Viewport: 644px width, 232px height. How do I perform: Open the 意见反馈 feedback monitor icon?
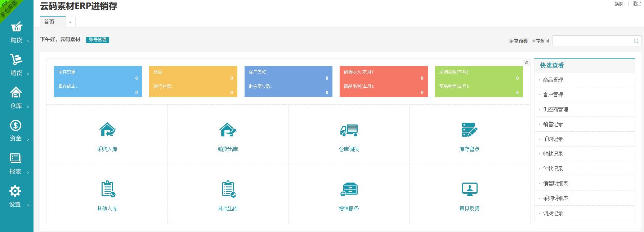(469, 189)
